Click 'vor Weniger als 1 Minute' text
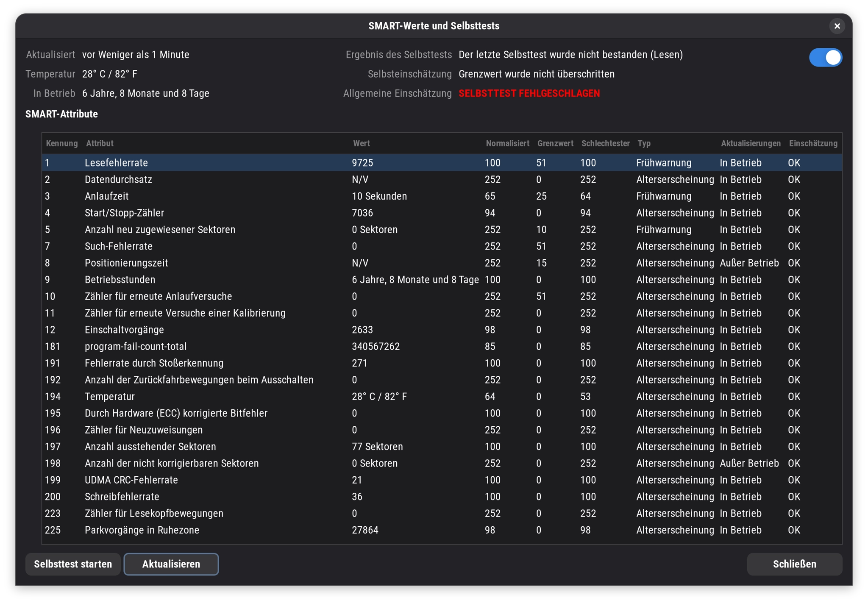This screenshot has width=868, height=603. click(x=136, y=55)
